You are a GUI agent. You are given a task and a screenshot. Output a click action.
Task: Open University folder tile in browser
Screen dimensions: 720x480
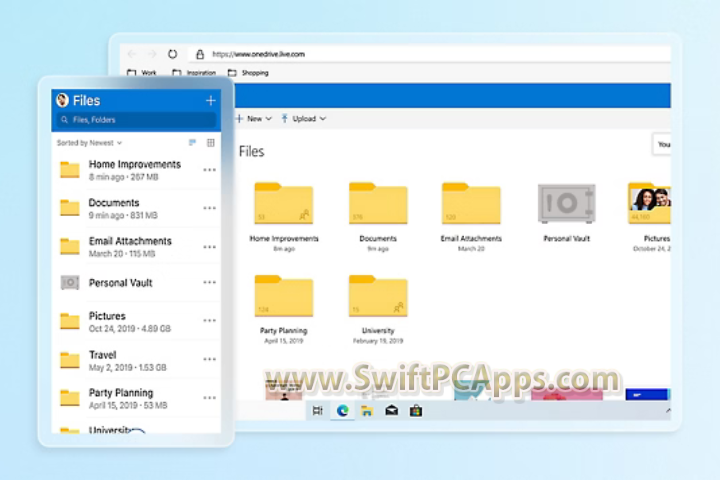(378, 309)
